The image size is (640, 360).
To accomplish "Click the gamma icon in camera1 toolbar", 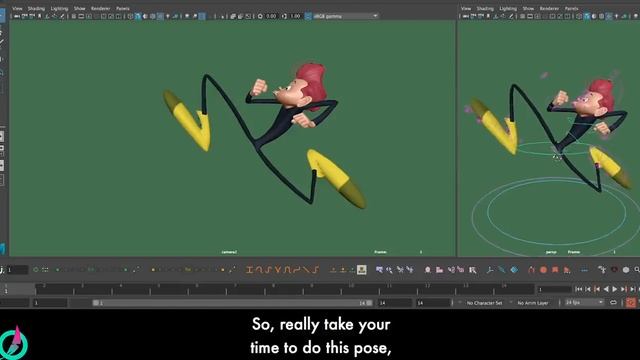I will click(284, 16).
